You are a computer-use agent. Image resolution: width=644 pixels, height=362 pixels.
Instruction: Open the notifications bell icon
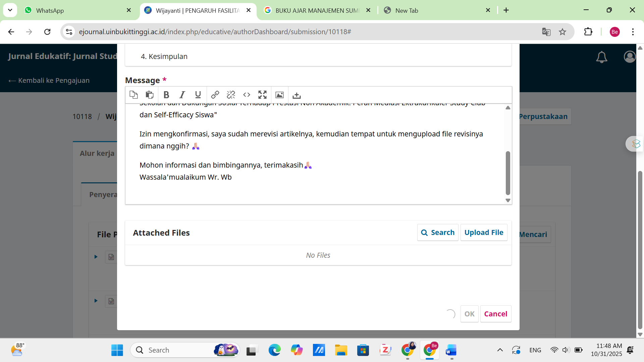601,57
